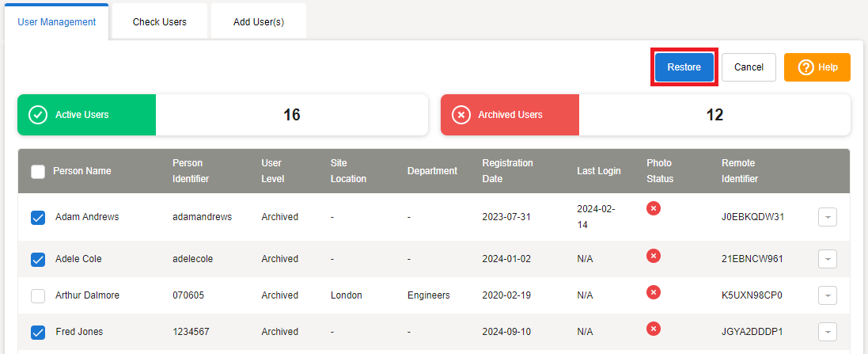This screenshot has height=354, width=868.
Task: Expand the action dropdown for Adele Cole
Action: coord(827,259)
